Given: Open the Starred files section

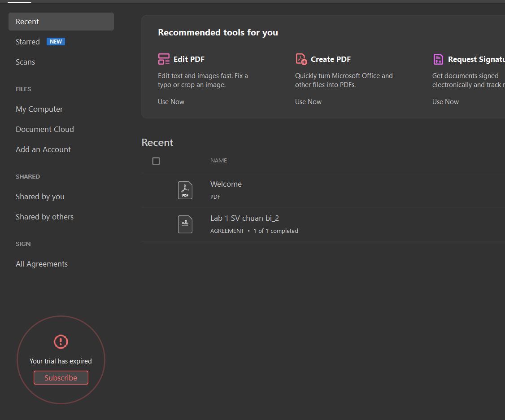Looking at the screenshot, I should (x=28, y=42).
